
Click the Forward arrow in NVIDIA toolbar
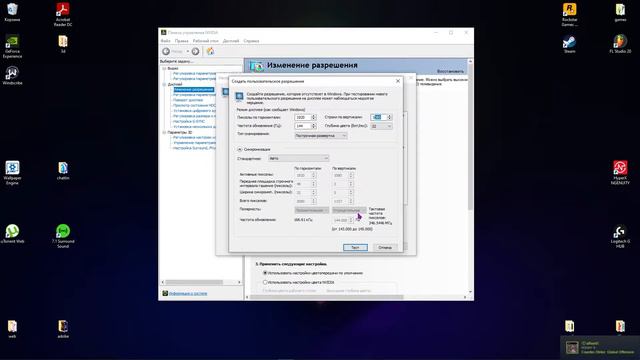pyautogui.click(x=196, y=51)
